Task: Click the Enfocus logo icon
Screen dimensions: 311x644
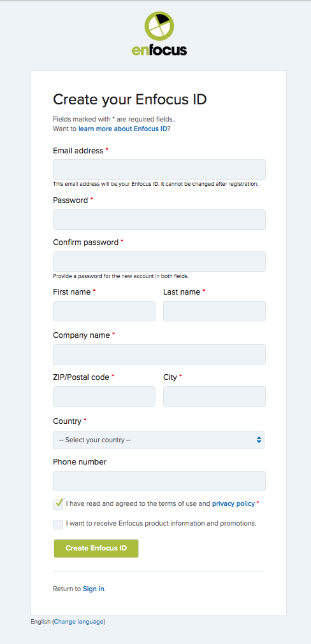Action: click(x=159, y=26)
